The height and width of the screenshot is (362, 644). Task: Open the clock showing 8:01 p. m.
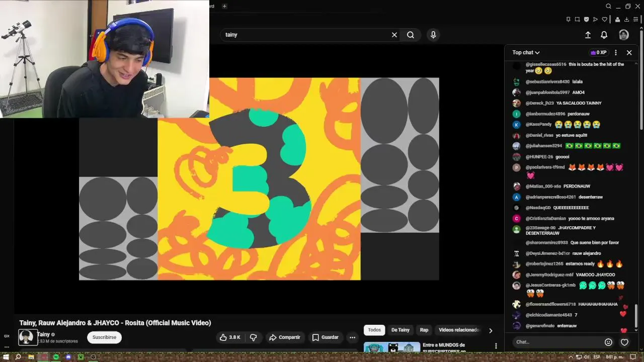click(x=614, y=357)
